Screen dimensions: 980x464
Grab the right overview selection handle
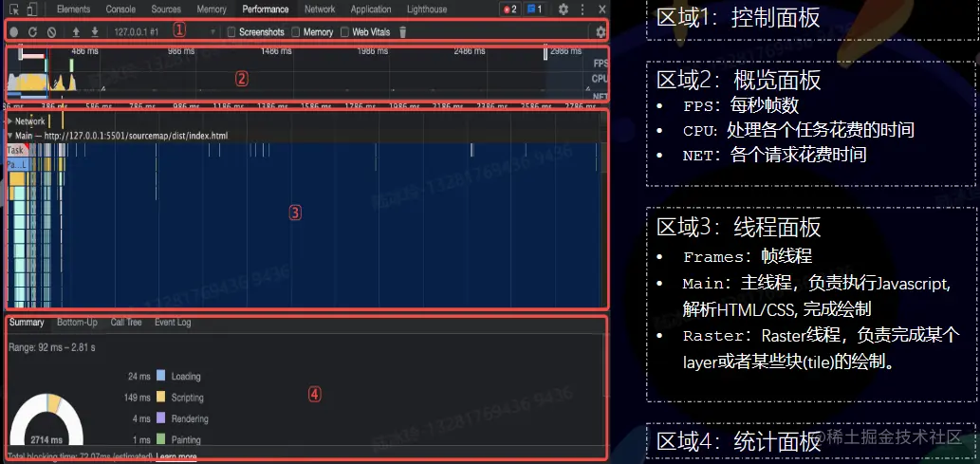(x=545, y=54)
